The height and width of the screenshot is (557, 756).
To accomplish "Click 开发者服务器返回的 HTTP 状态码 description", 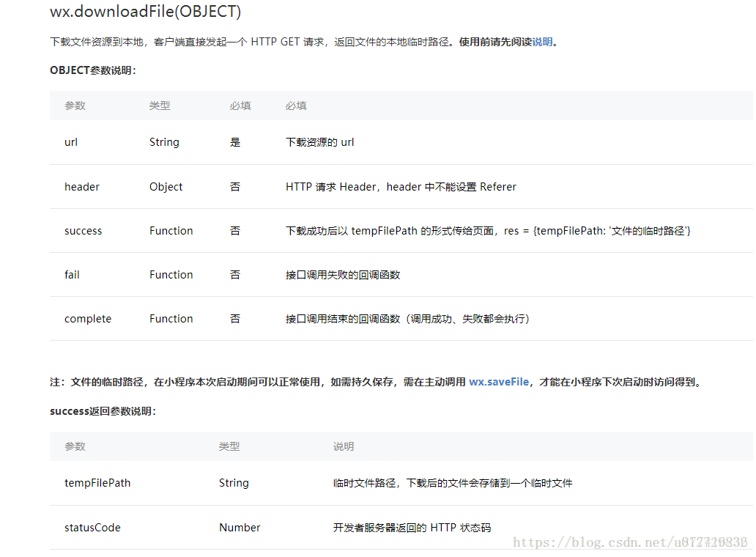I will pos(412,528).
